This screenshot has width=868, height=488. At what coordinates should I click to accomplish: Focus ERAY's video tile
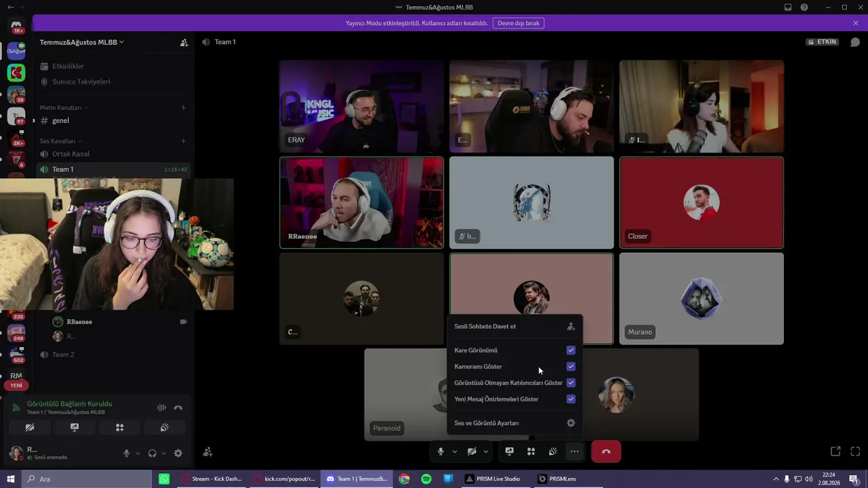point(362,106)
